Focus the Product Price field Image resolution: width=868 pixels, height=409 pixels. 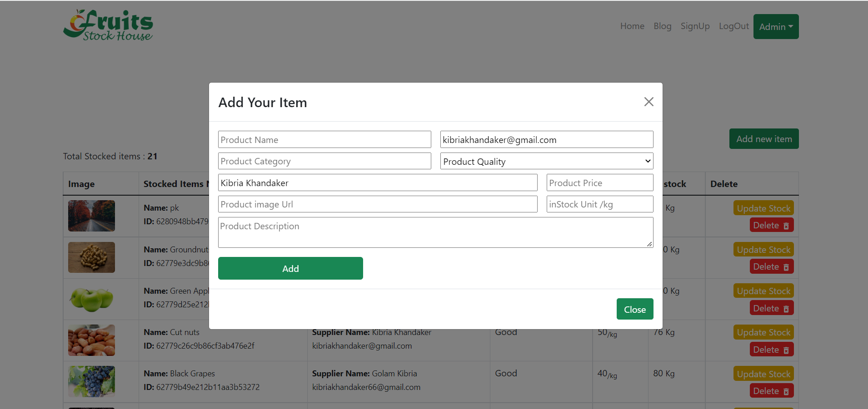[600, 182]
